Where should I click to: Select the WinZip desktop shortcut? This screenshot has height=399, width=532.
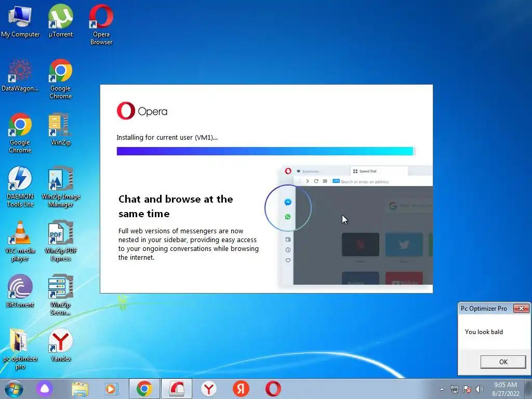point(60,130)
